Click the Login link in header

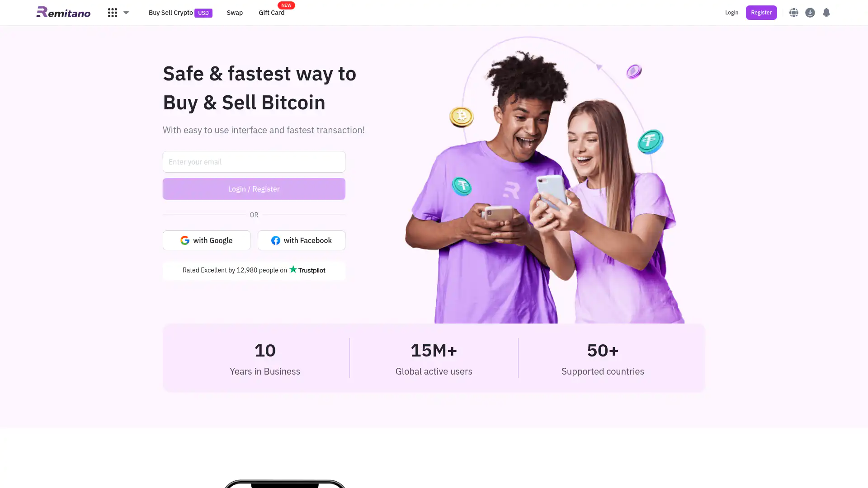(x=731, y=13)
